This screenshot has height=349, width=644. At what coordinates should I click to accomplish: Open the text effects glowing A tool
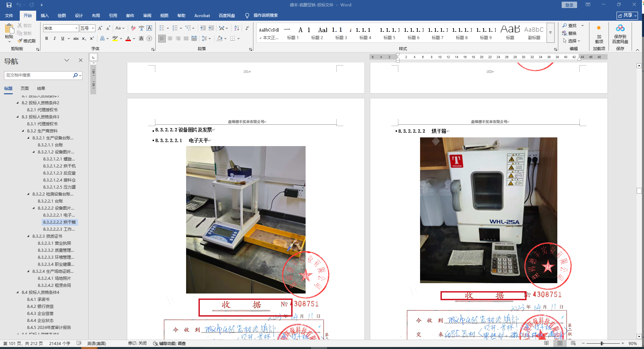coord(102,38)
